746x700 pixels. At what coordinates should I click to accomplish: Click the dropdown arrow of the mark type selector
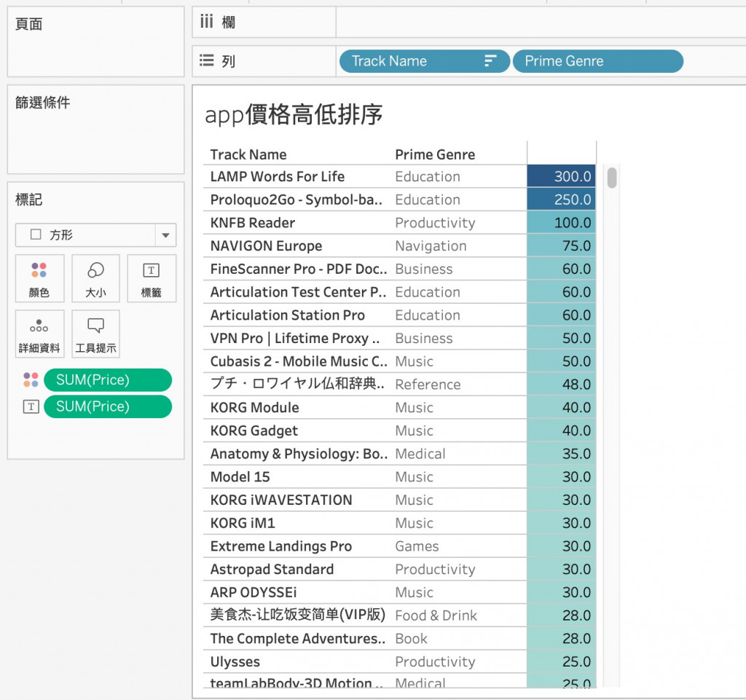tap(165, 235)
